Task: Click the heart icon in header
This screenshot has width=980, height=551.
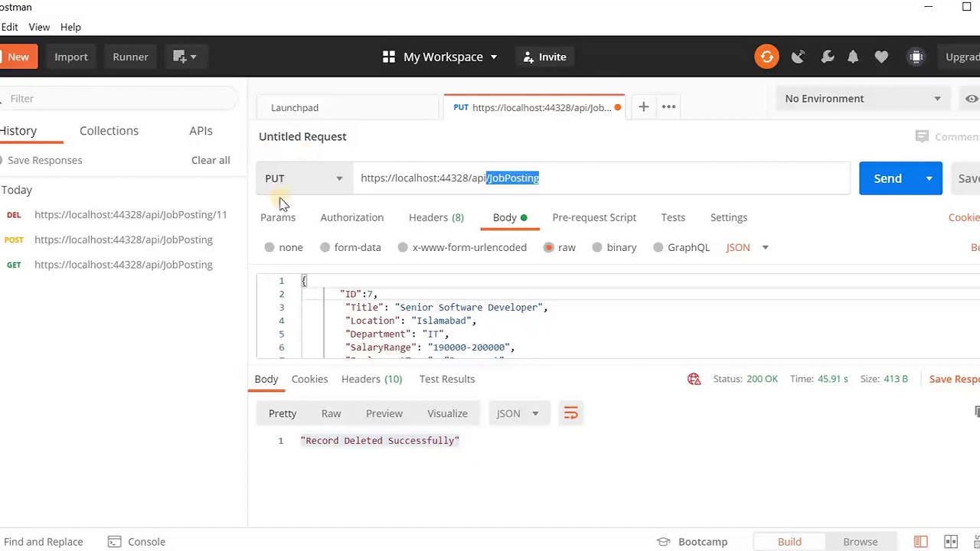Action: [x=881, y=57]
